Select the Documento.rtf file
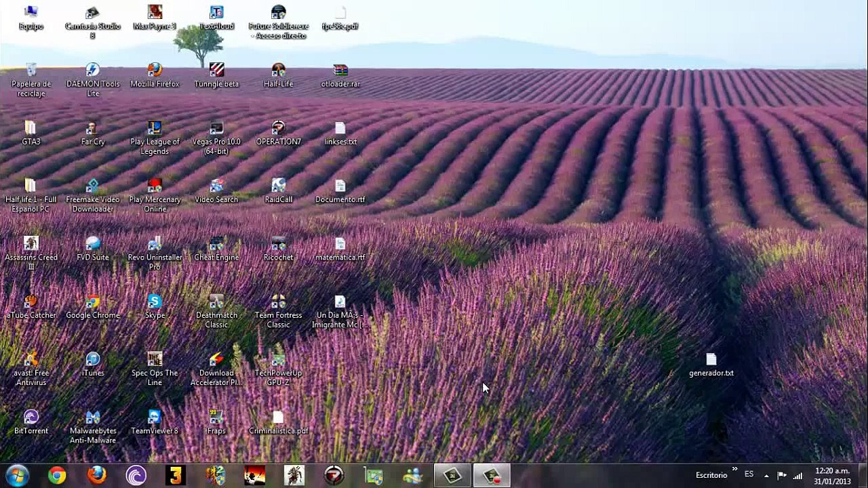This screenshot has height=488, width=868. (340, 190)
